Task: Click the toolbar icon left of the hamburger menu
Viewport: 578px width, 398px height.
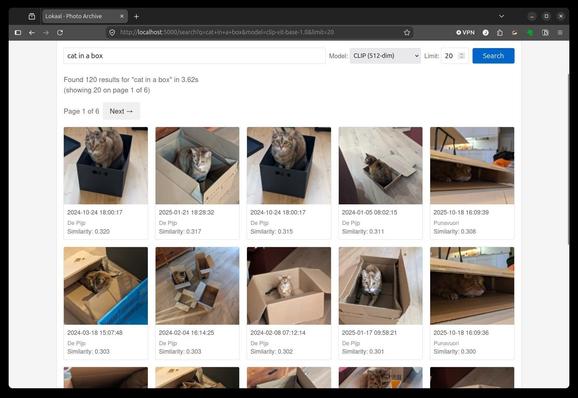Action: pos(545,33)
